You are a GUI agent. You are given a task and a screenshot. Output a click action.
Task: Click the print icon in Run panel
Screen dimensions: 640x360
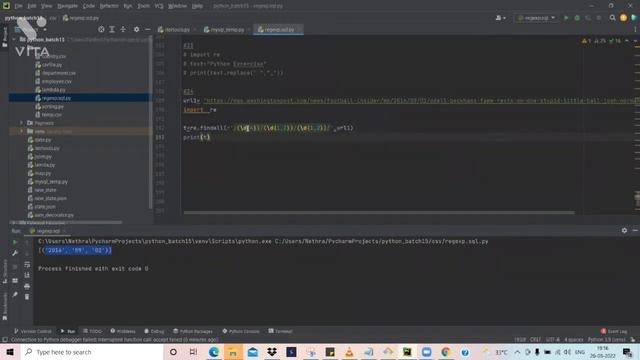click(x=27, y=286)
